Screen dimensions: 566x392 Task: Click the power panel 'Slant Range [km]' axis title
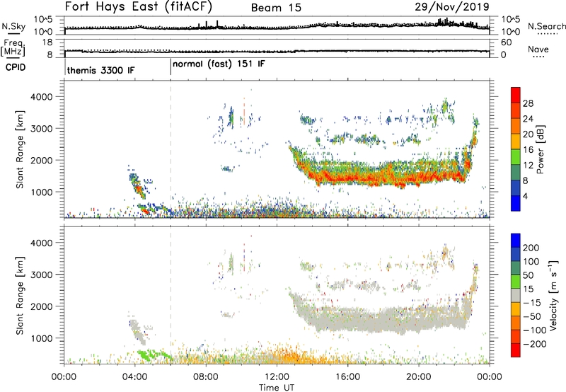click(20, 149)
